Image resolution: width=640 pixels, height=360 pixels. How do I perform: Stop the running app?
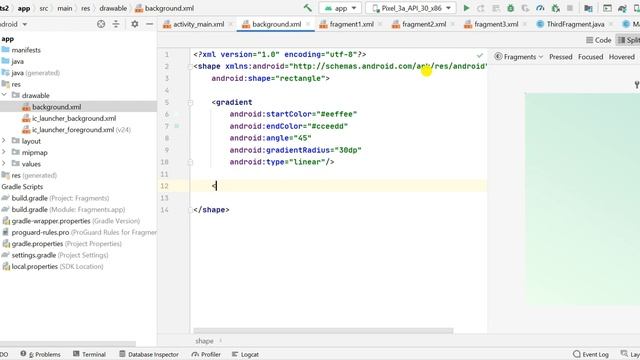coord(570,8)
